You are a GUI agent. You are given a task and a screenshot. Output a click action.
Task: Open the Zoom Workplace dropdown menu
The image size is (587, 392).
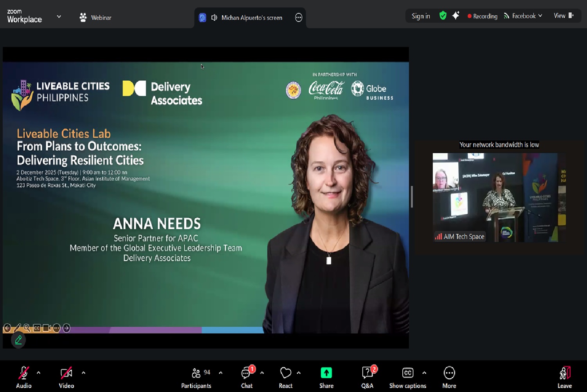[59, 16]
